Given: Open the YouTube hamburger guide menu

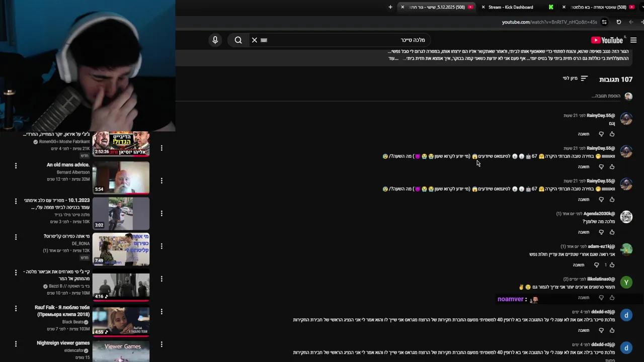Looking at the screenshot, I should pos(633,40).
